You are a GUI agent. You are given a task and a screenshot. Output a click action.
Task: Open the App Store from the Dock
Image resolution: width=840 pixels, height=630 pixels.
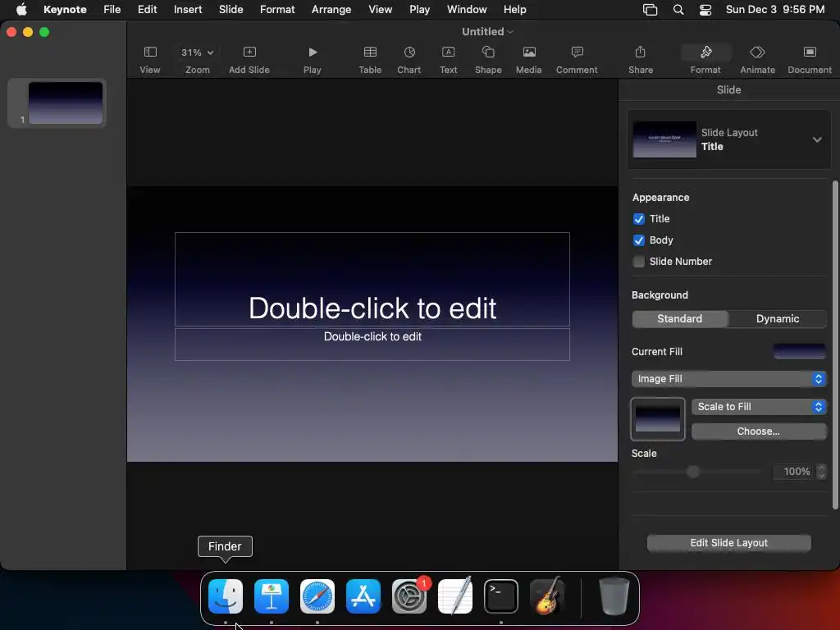(x=363, y=596)
